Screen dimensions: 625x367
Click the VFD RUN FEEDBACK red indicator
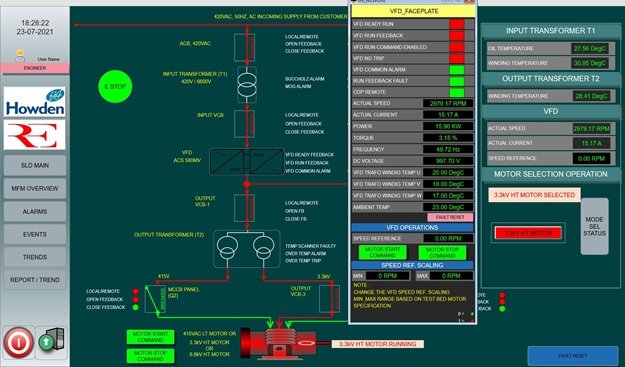(x=457, y=35)
